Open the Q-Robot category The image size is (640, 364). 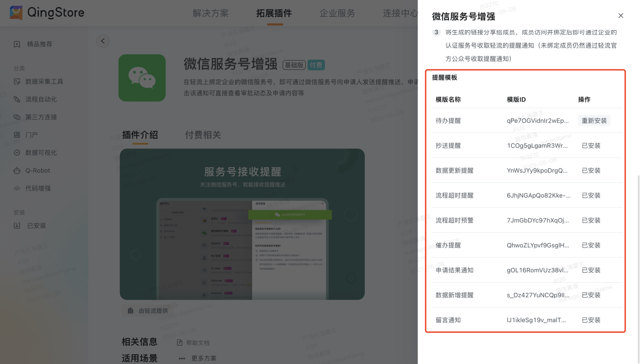point(38,170)
